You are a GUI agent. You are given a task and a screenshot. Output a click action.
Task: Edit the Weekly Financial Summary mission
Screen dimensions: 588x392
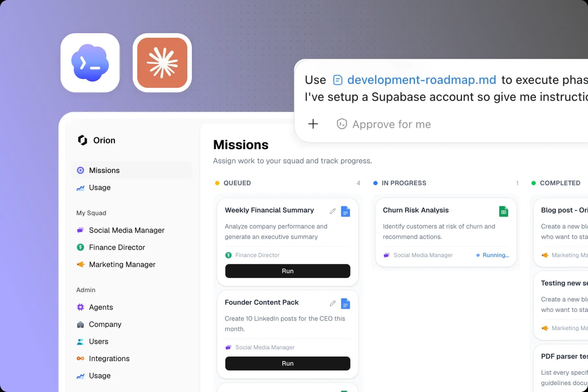pos(332,211)
